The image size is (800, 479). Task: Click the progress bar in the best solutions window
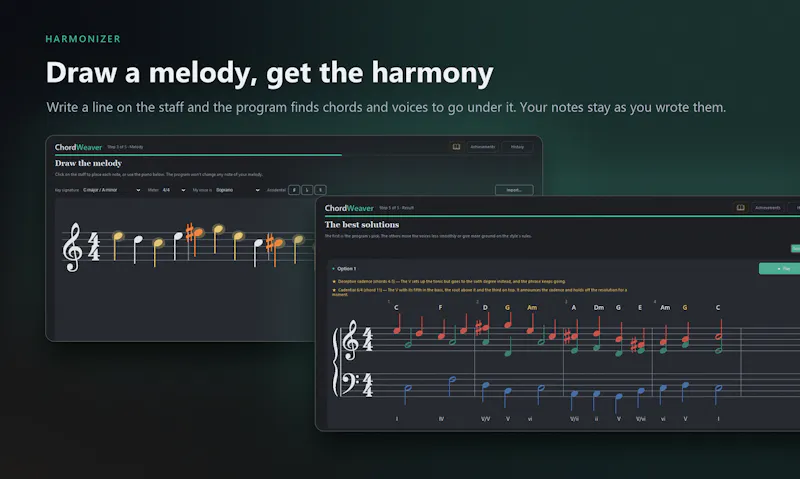[x=562, y=216]
